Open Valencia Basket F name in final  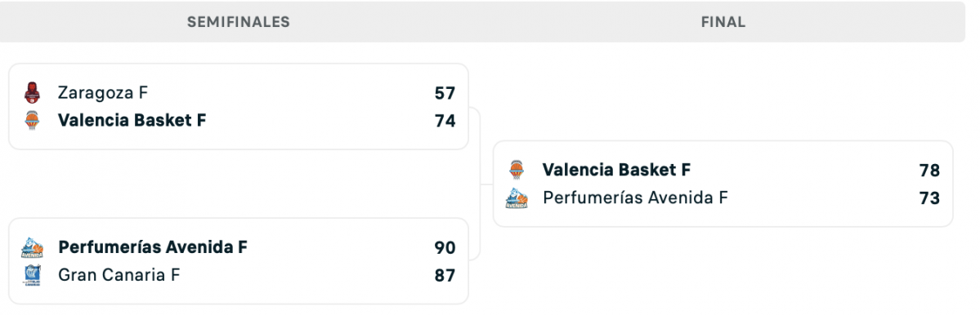tap(616, 171)
